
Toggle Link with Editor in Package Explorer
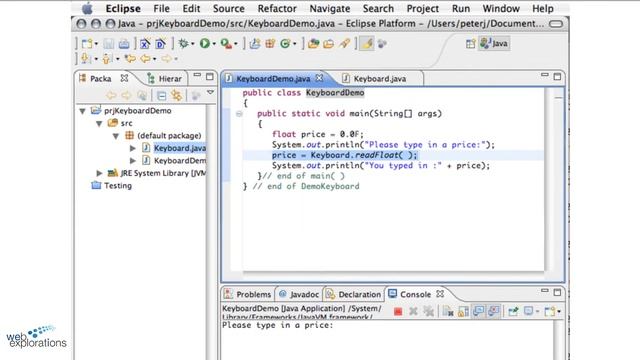point(177,96)
